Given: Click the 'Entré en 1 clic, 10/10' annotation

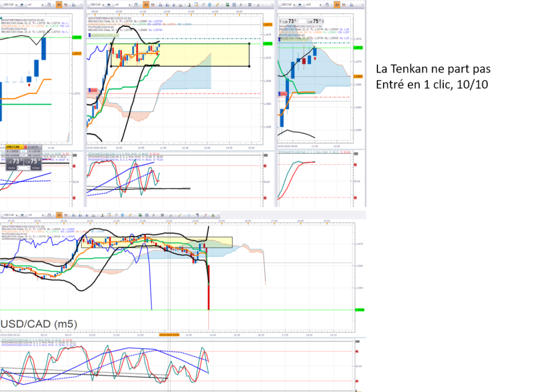Looking at the screenshot, I should click(x=432, y=84).
